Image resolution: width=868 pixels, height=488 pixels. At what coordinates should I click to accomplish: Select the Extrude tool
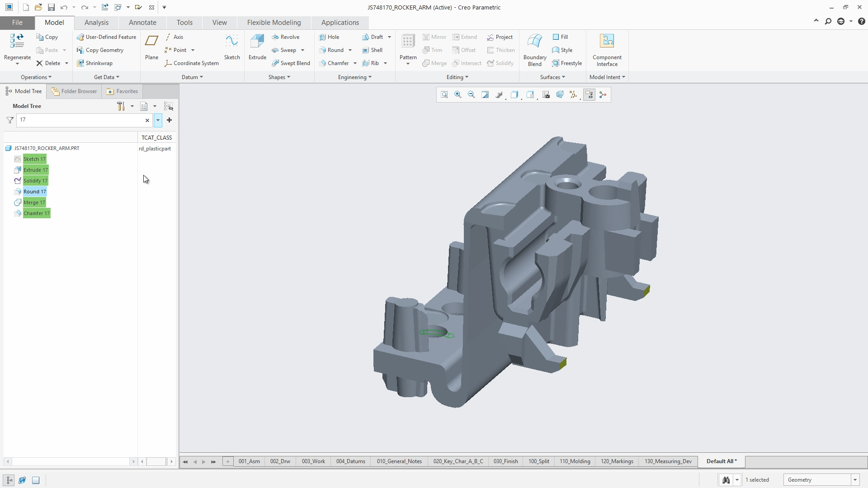pos(257,47)
